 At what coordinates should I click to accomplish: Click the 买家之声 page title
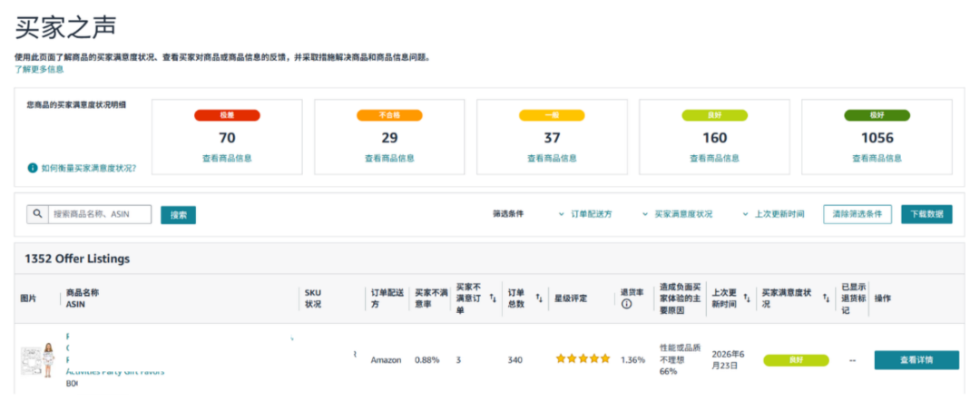66,27
